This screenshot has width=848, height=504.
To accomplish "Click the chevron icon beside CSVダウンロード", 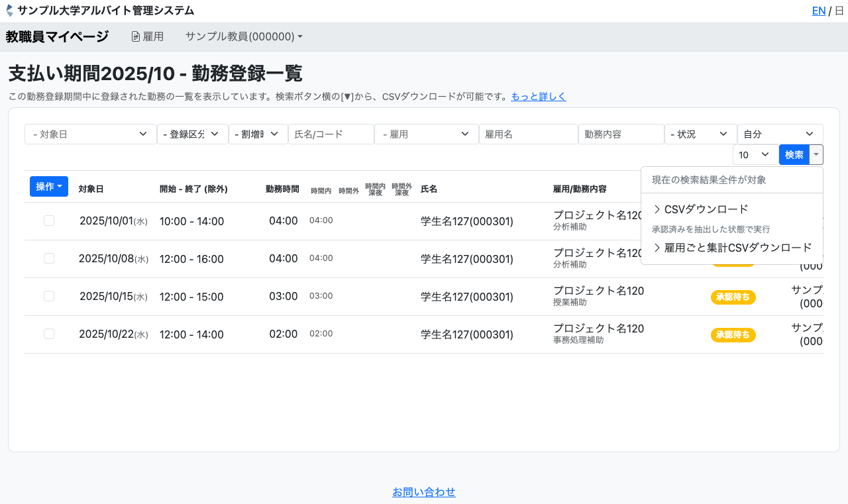I will tap(657, 209).
